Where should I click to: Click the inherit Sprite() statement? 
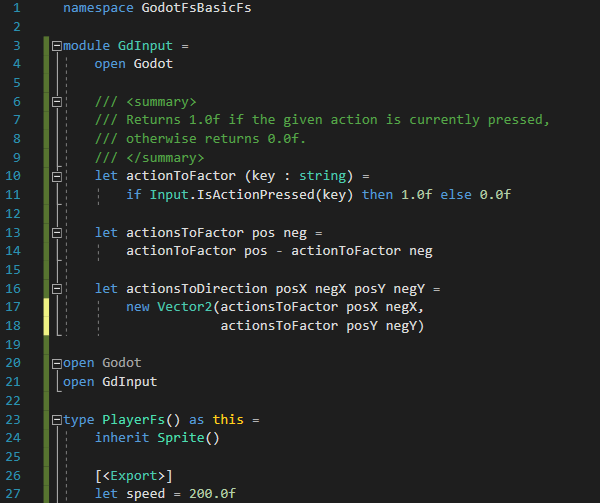(156, 438)
